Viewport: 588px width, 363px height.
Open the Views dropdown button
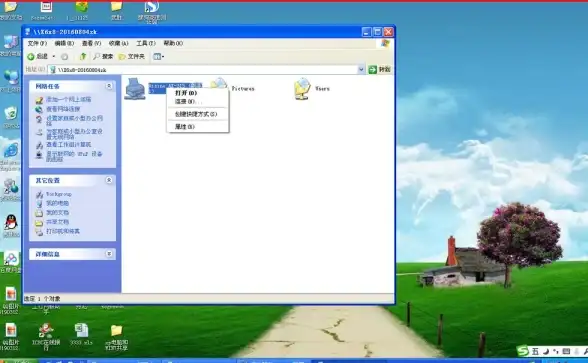coord(159,57)
